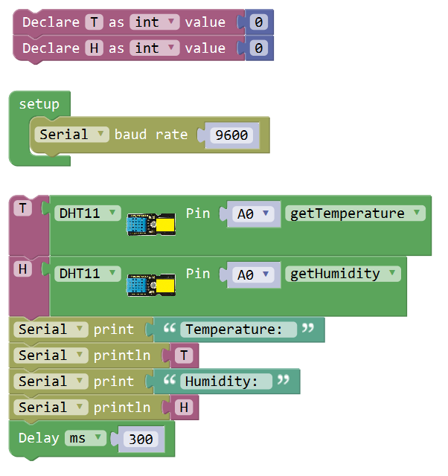This screenshot has width=448, height=476.
Task: Click the 9600 baud rate value field
Action: (230, 135)
